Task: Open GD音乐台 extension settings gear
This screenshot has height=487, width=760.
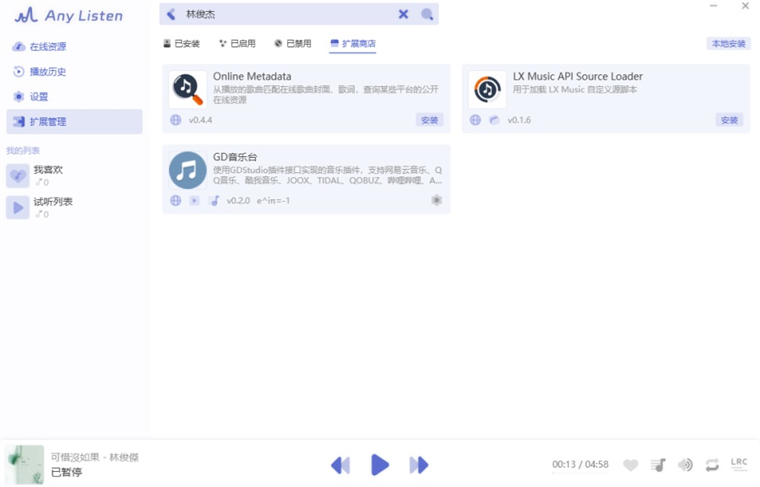Action: [436, 200]
